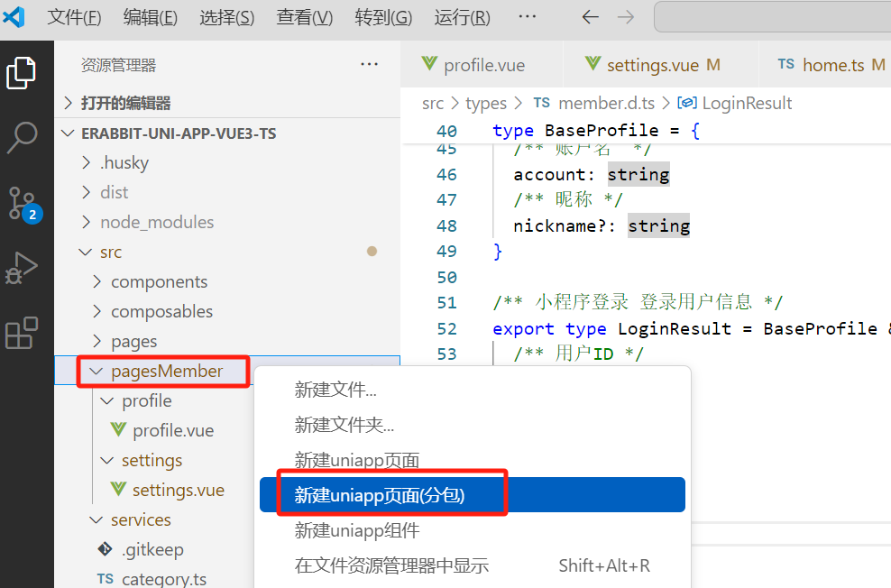Viewport: 891px width, 588px height.
Task: Click the TS icon beside category.ts
Action: tap(106, 578)
